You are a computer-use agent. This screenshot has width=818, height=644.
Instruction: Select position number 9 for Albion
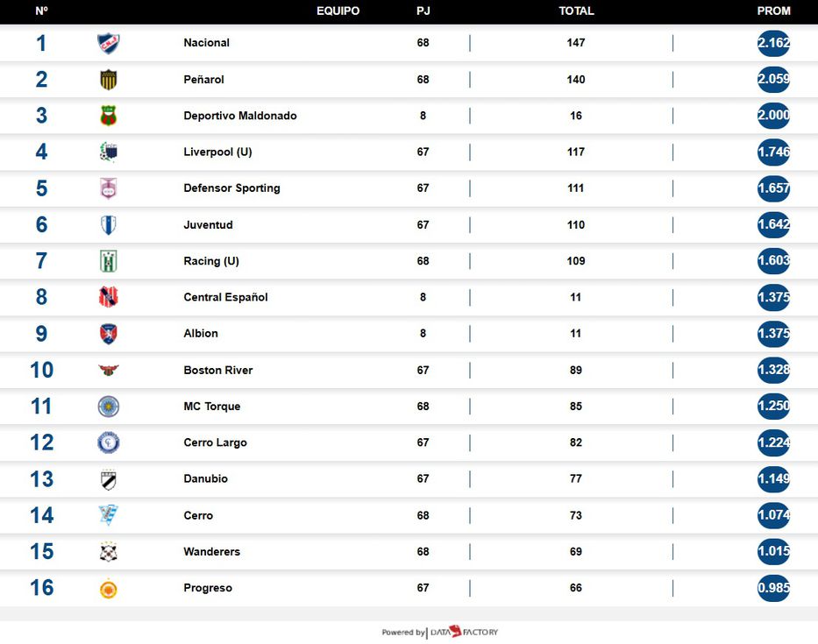coord(41,334)
